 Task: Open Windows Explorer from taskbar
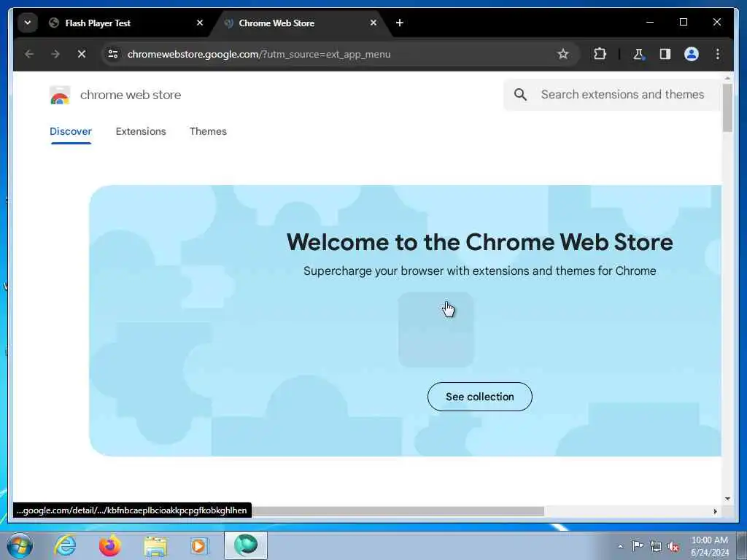click(x=155, y=545)
